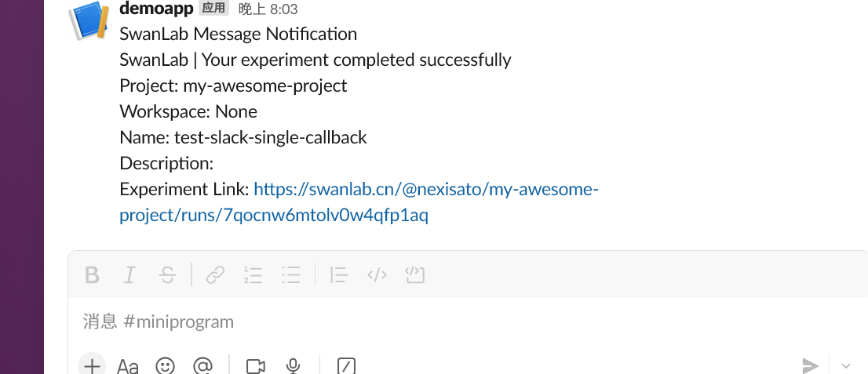The height and width of the screenshot is (374, 868).
Task: Record an audio clip with microphone
Action: click(294, 365)
